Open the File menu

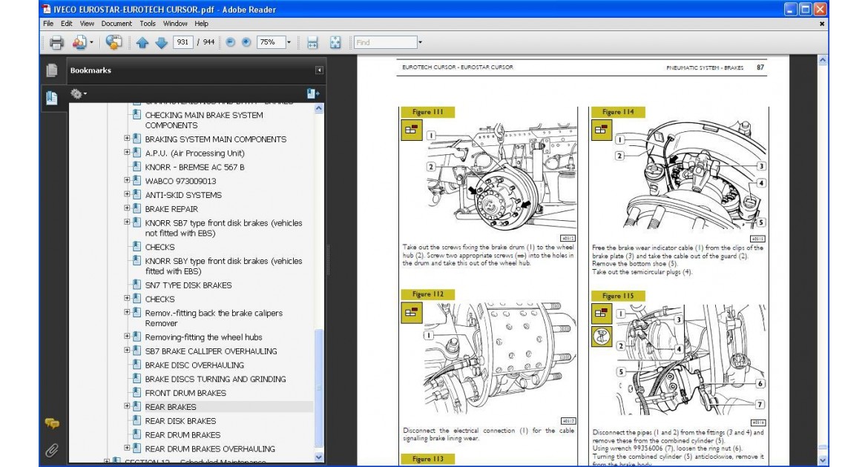48,24
